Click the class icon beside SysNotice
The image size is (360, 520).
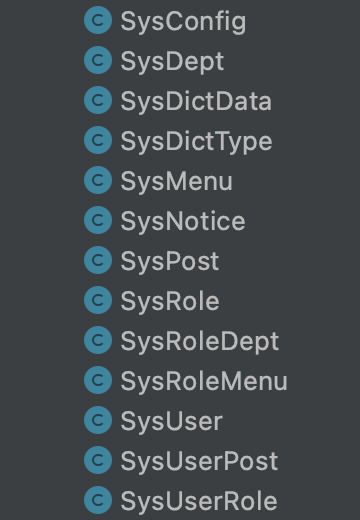pyautogui.click(x=98, y=220)
